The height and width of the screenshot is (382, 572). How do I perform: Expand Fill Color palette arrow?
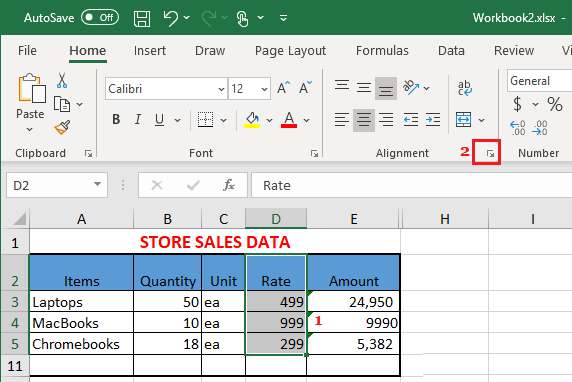[270, 120]
